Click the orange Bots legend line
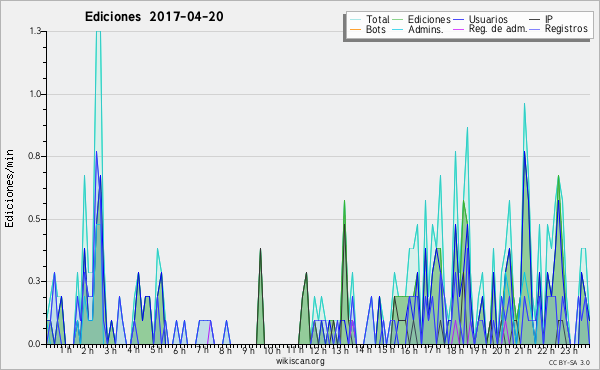The height and width of the screenshot is (370, 600). tap(356, 29)
